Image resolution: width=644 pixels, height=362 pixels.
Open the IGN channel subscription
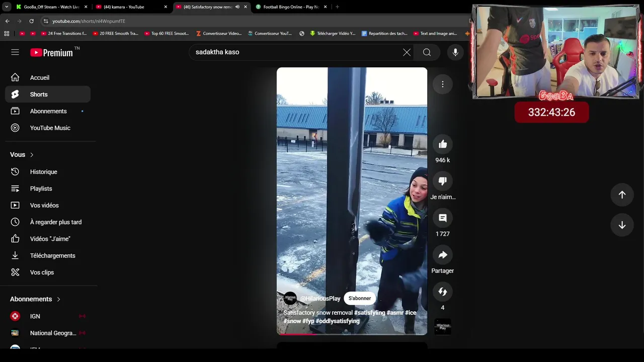pos(48,316)
